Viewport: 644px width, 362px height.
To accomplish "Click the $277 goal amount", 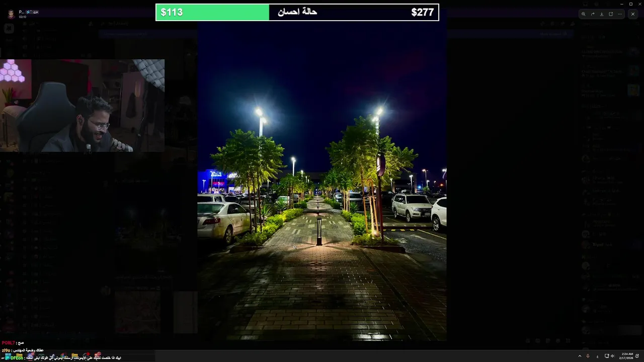I will point(422,12).
